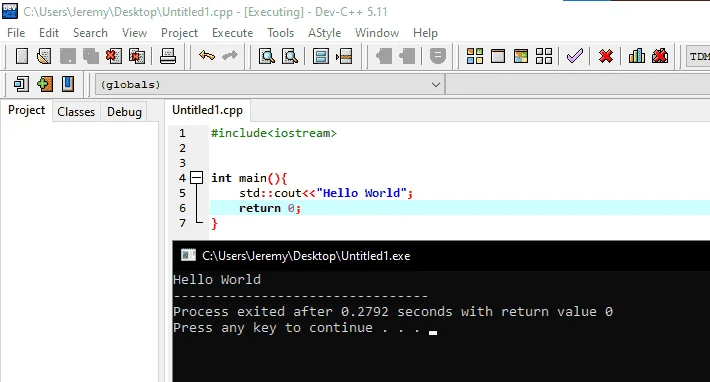Click the Close All files icon
Viewport: 710px width, 382px height.
[137, 56]
